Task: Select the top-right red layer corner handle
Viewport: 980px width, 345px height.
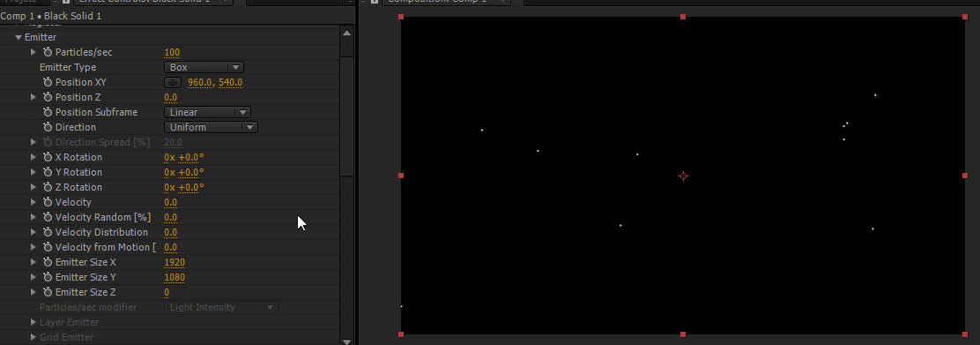Action: [965, 17]
